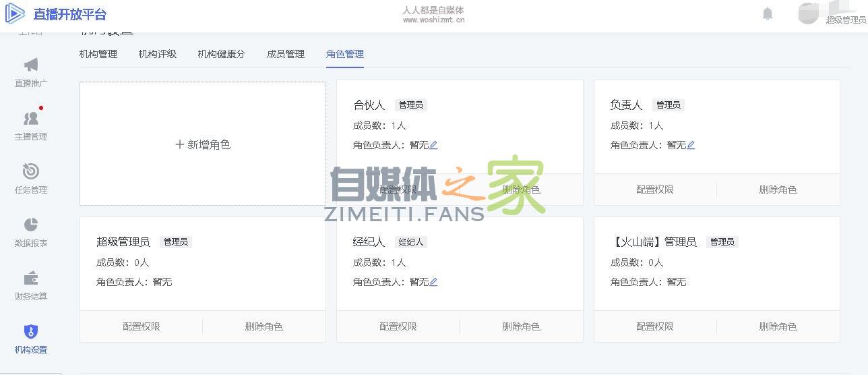Viewport: 868px width, 375px height.
Task: Click the 负责人 role name
Action: click(x=627, y=105)
